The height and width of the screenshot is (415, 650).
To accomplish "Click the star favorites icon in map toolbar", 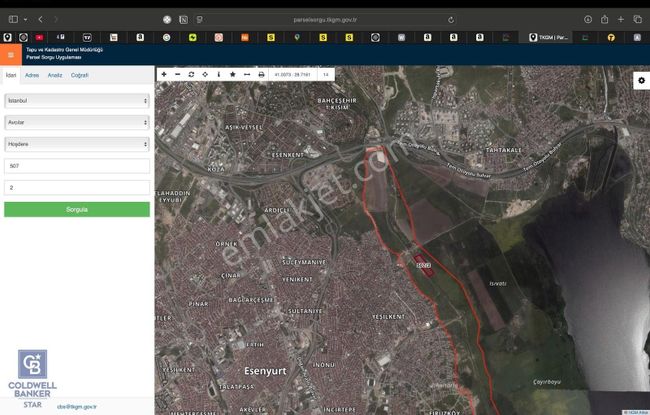I will tap(233, 74).
